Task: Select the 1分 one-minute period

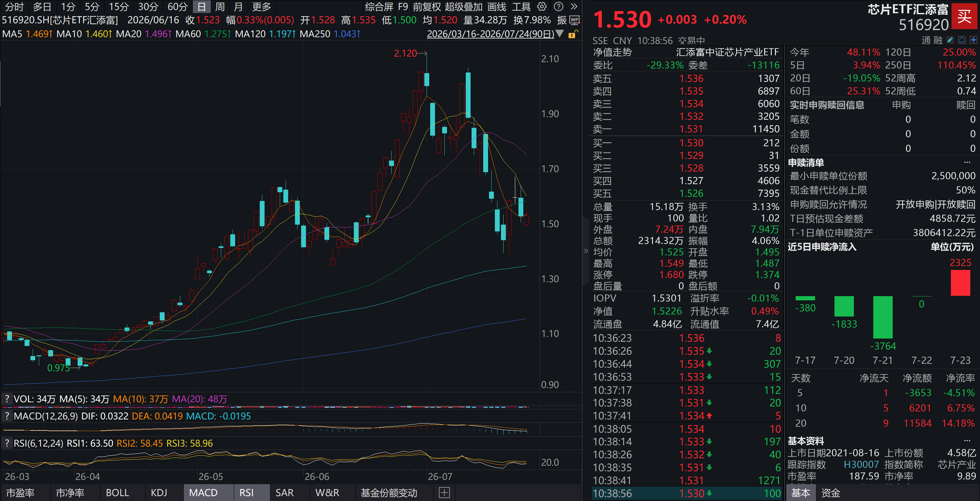Action: pyautogui.click(x=69, y=6)
